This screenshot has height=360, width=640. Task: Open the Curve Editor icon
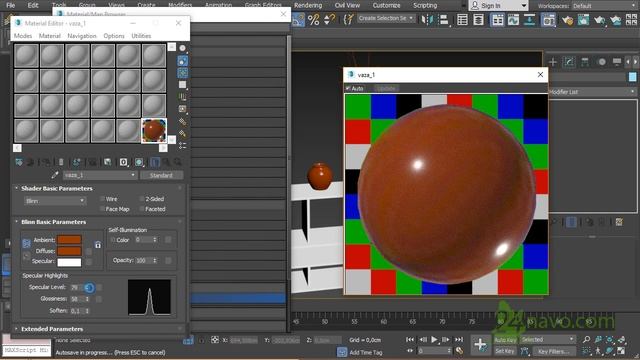tap(513, 19)
